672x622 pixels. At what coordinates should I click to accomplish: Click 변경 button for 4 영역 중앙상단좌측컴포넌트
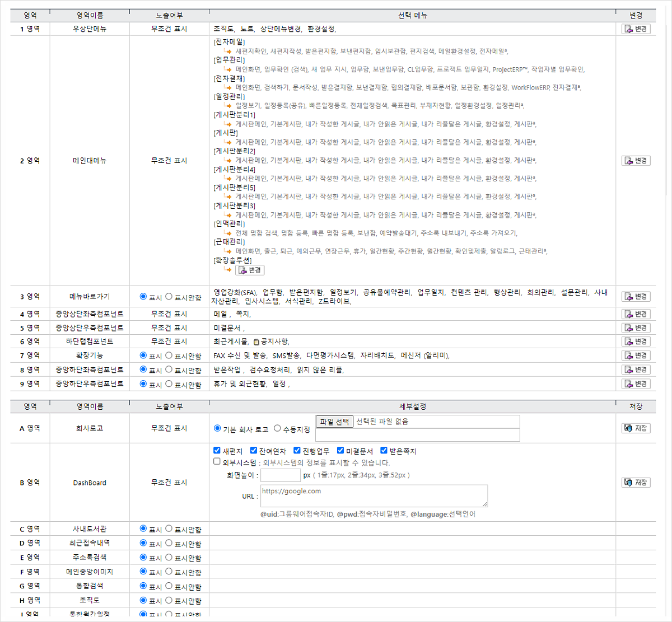636,314
